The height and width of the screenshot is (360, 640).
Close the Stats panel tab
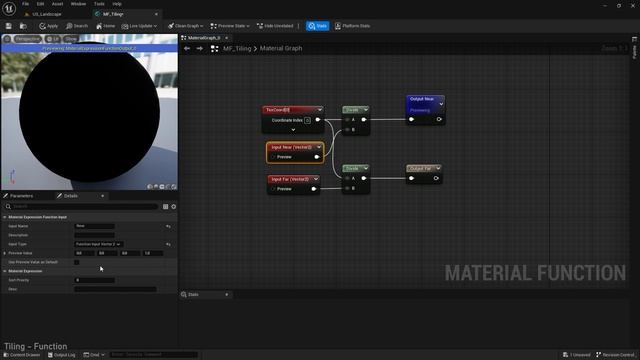tap(227, 295)
